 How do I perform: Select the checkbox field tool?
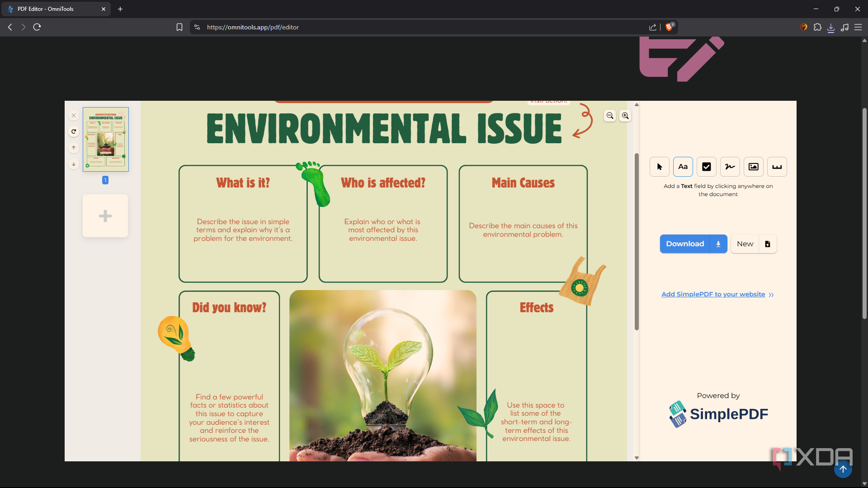(x=706, y=167)
